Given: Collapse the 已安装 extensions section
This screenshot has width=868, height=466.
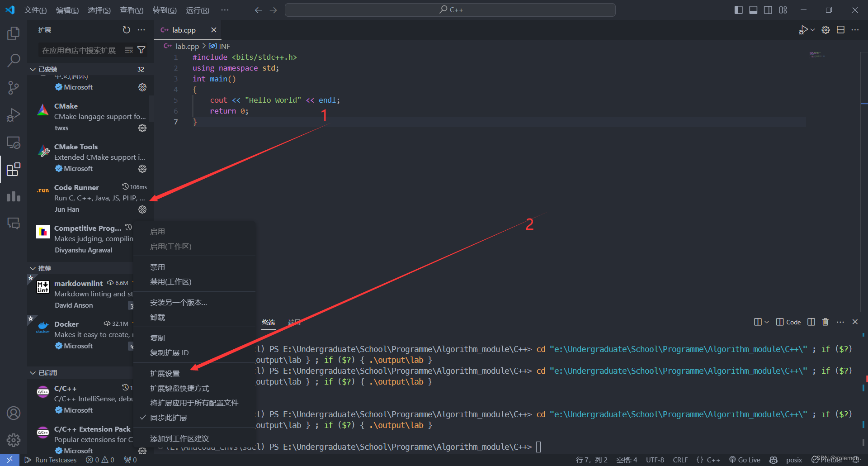Looking at the screenshot, I should 33,69.
